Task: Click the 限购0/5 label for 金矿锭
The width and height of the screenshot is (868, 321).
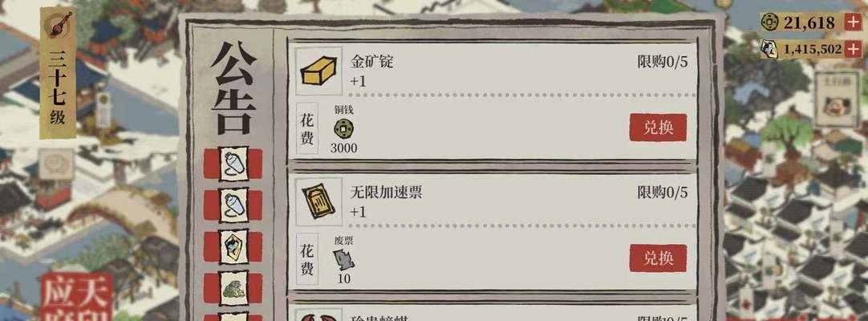Action: click(662, 62)
